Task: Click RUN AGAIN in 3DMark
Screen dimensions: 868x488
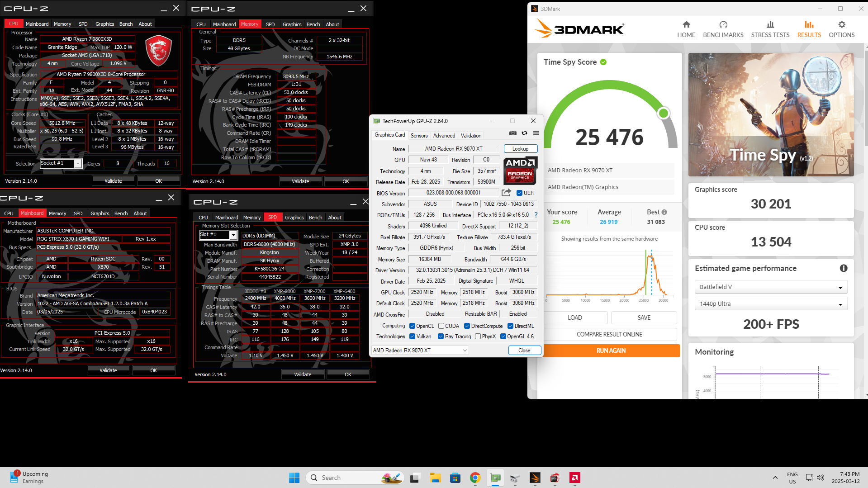Action: click(x=611, y=351)
